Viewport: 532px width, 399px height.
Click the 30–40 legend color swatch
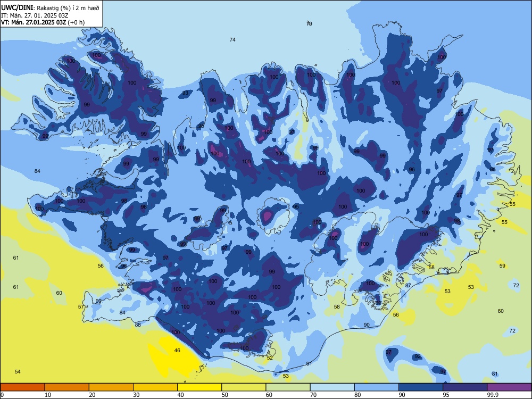pyautogui.click(x=155, y=387)
